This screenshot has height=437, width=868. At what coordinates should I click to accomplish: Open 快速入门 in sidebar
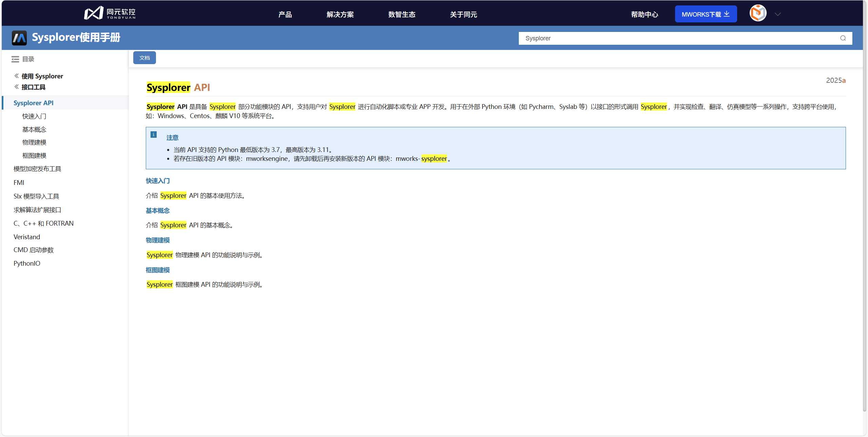click(x=34, y=116)
